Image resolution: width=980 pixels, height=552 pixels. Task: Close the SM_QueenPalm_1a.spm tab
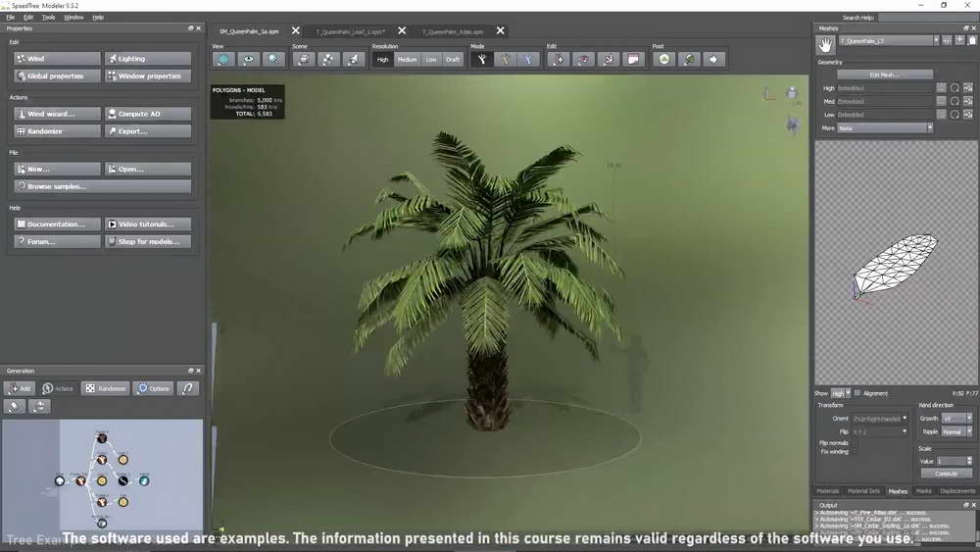[x=296, y=30]
